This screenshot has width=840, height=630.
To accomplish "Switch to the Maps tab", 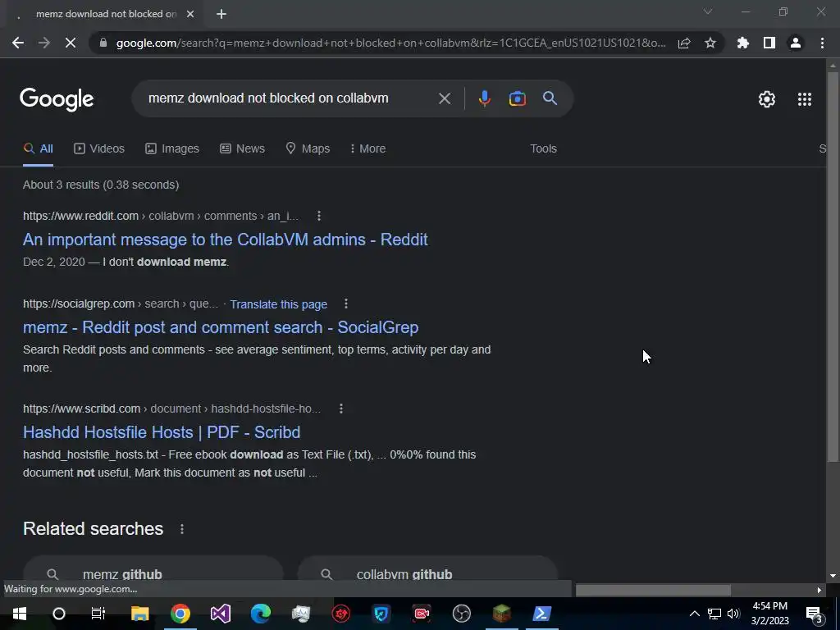I will [308, 148].
